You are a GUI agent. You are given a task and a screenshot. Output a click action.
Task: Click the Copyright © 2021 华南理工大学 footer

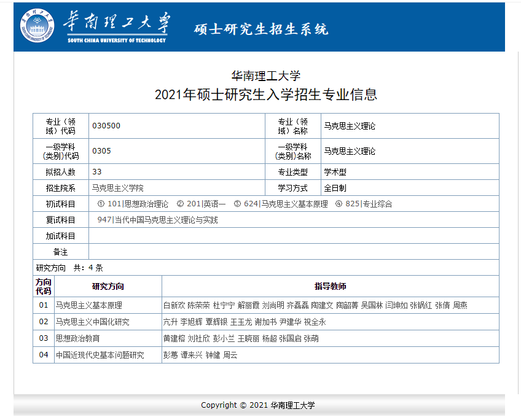pos(258,405)
